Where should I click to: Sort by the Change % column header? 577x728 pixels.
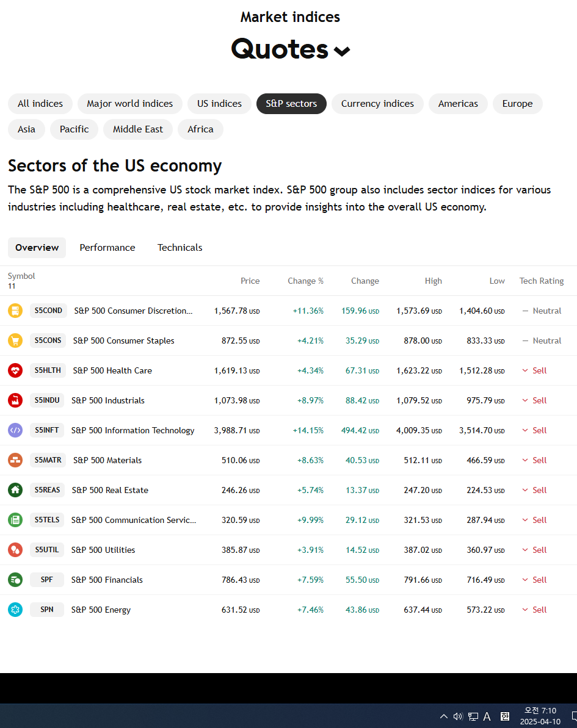305,281
